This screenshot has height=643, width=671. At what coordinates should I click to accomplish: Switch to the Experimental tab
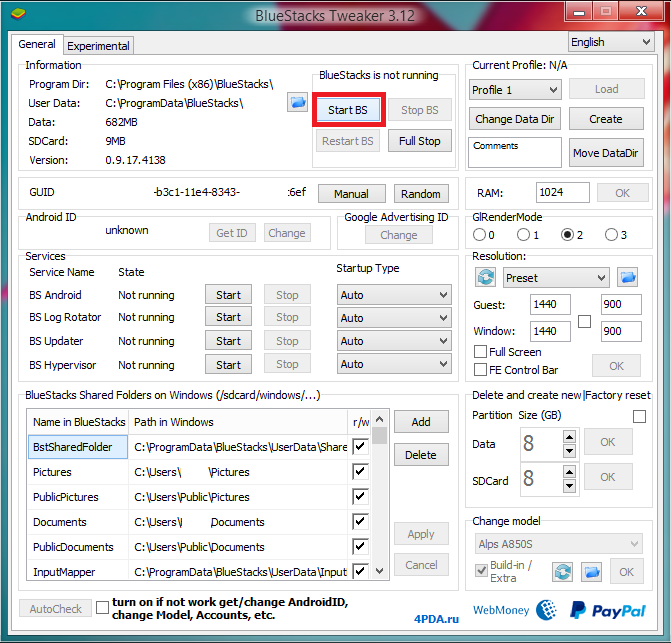tap(98, 46)
